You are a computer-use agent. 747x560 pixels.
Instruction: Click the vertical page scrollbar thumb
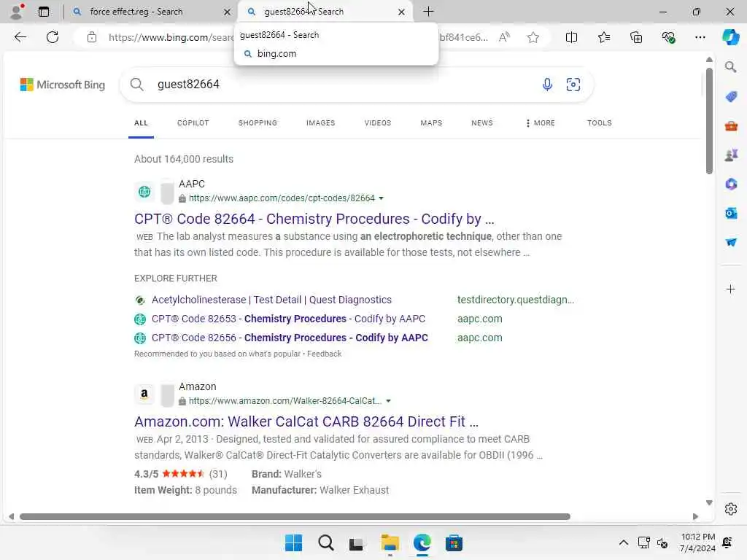709,122
